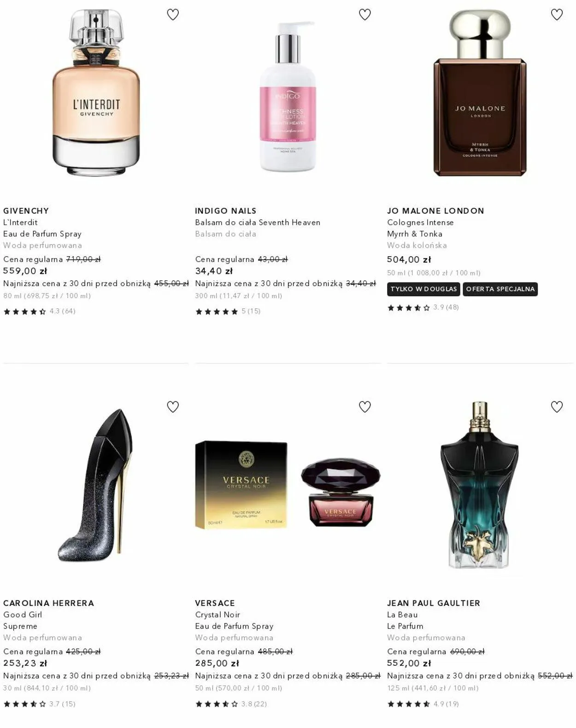Open the Jo Malone cologne bottle photo

point(480,93)
